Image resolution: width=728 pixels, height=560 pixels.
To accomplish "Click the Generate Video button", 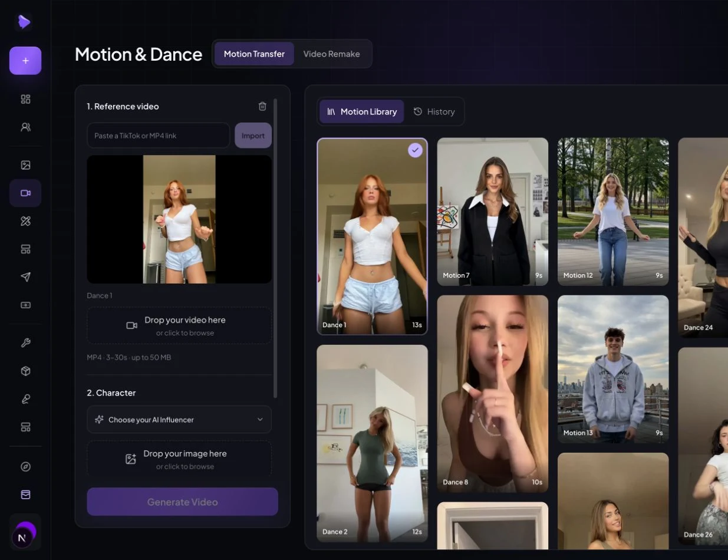I will pyautogui.click(x=182, y=502).
